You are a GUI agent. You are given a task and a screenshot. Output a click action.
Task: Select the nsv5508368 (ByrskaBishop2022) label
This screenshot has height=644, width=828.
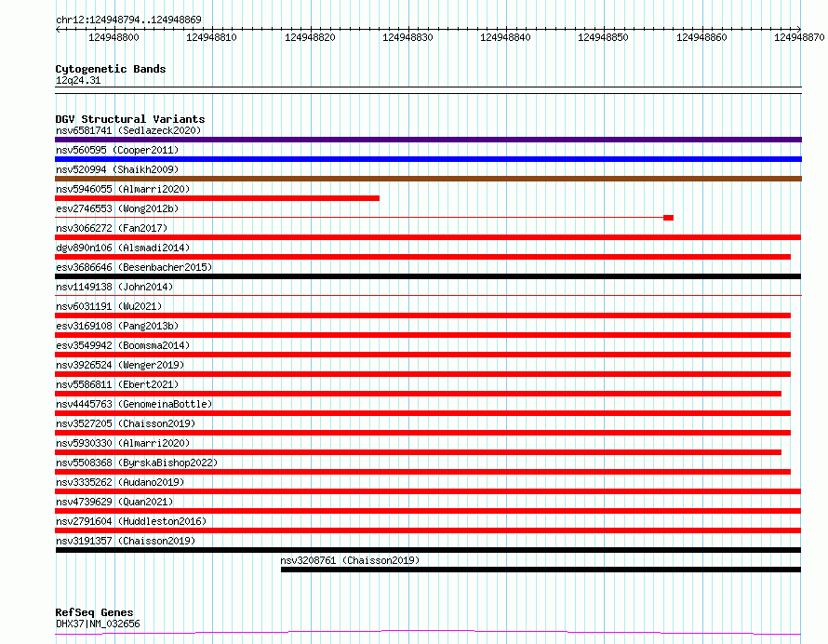tap(137, 463)
